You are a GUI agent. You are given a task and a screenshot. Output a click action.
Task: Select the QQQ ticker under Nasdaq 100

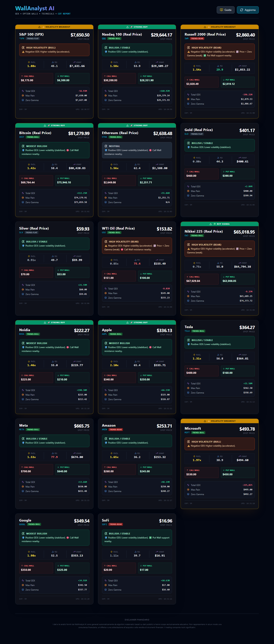point(104,38)
